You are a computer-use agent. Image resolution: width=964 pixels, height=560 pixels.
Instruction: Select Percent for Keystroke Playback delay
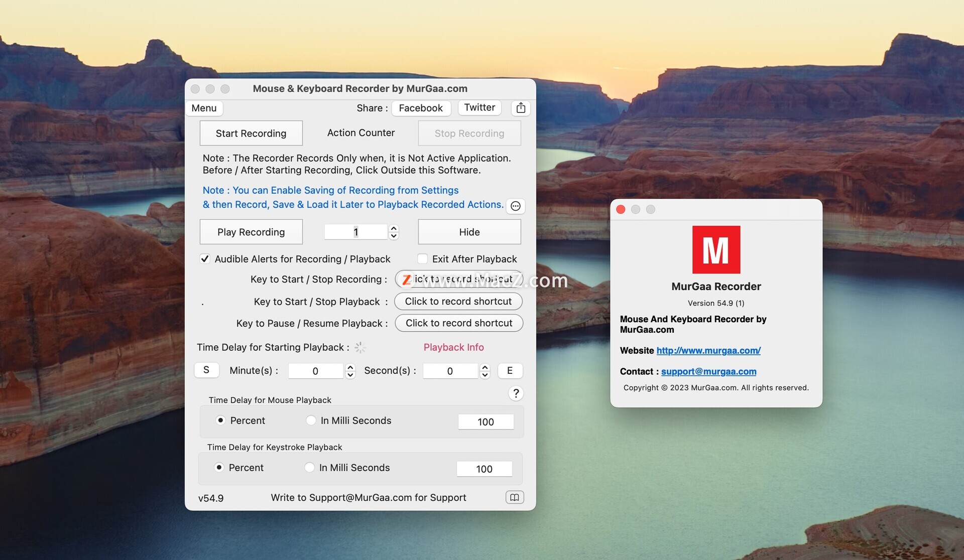coord(219,468)
